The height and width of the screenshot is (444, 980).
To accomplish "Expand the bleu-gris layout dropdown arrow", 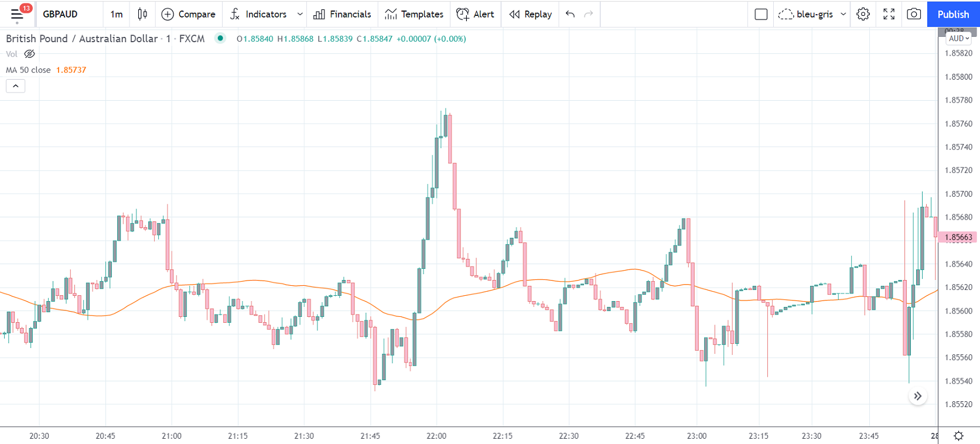I will 844,14.
